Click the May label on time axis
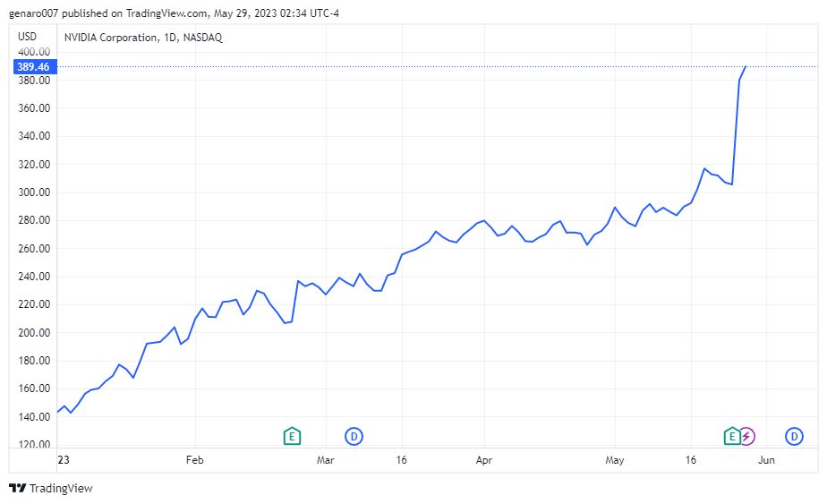This screenshot has height=504, width=827. pos(615,459)
